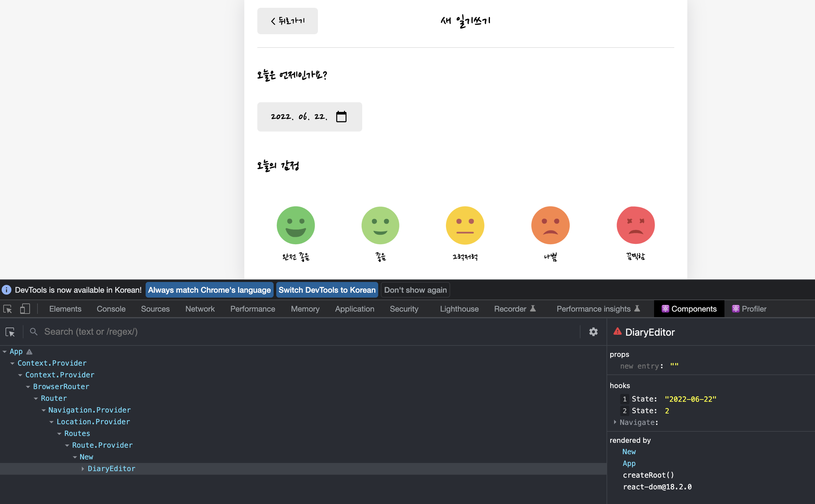Click the inspect element cursor icon in DevTools
The image size is (815, 504).
8,309
